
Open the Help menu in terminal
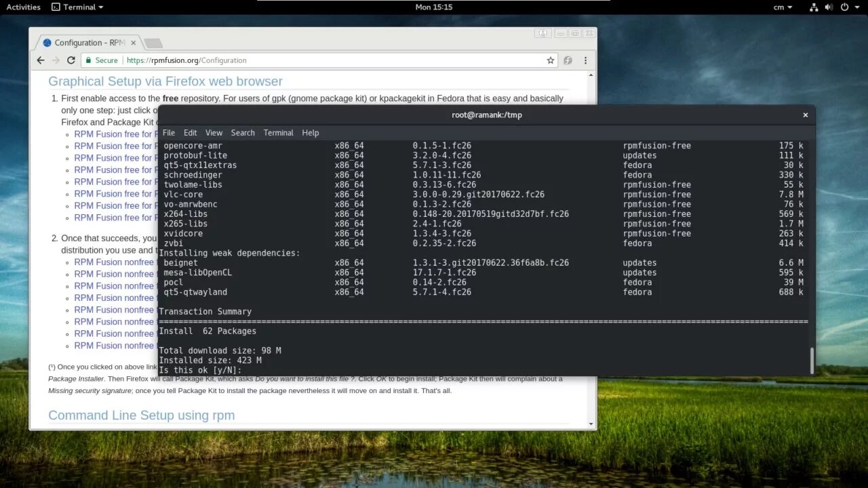(x=311, y=133)
